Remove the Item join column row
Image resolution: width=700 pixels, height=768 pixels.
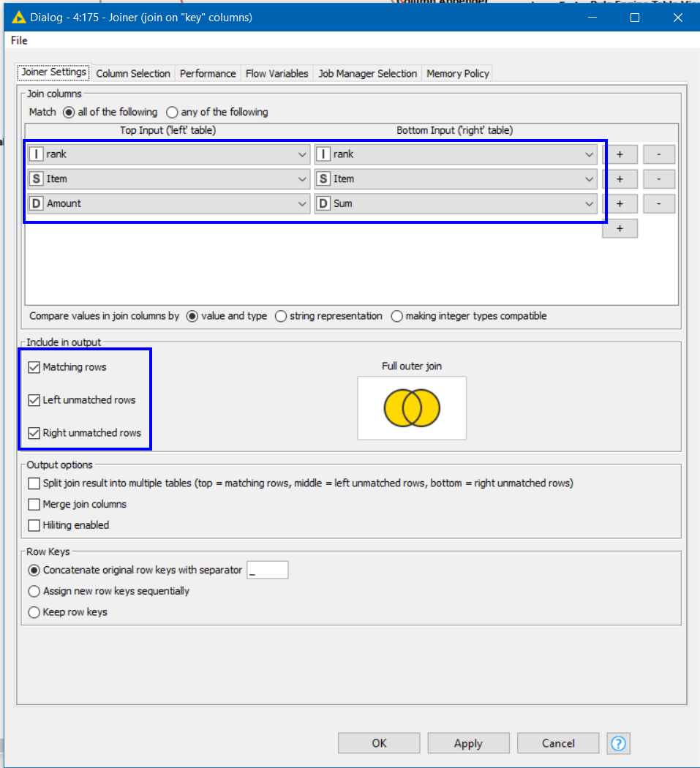tap(658, 179)
